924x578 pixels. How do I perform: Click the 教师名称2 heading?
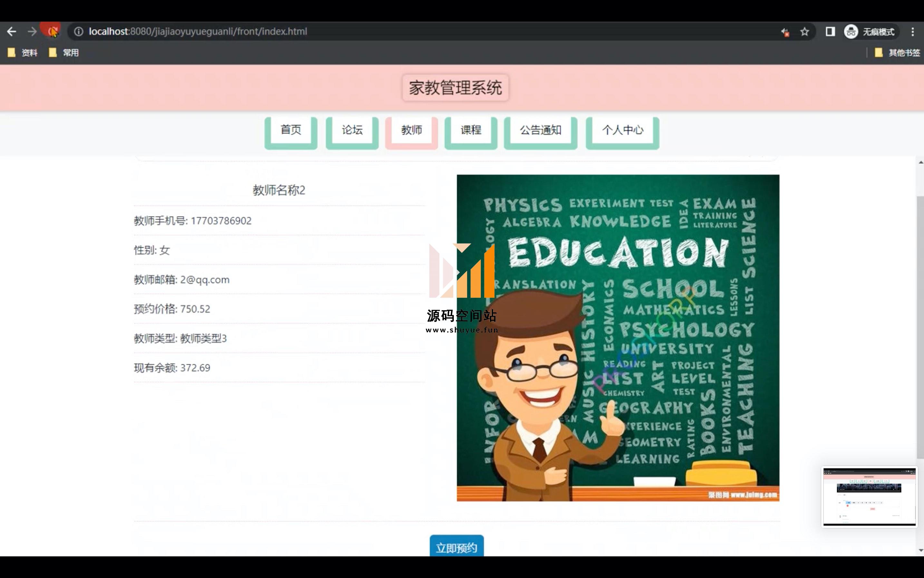pos(279,190)
